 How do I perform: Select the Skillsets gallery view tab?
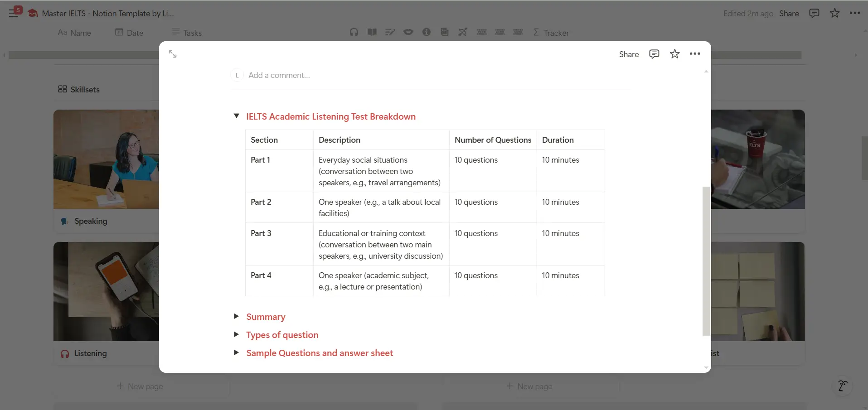[x=79, y=89]
